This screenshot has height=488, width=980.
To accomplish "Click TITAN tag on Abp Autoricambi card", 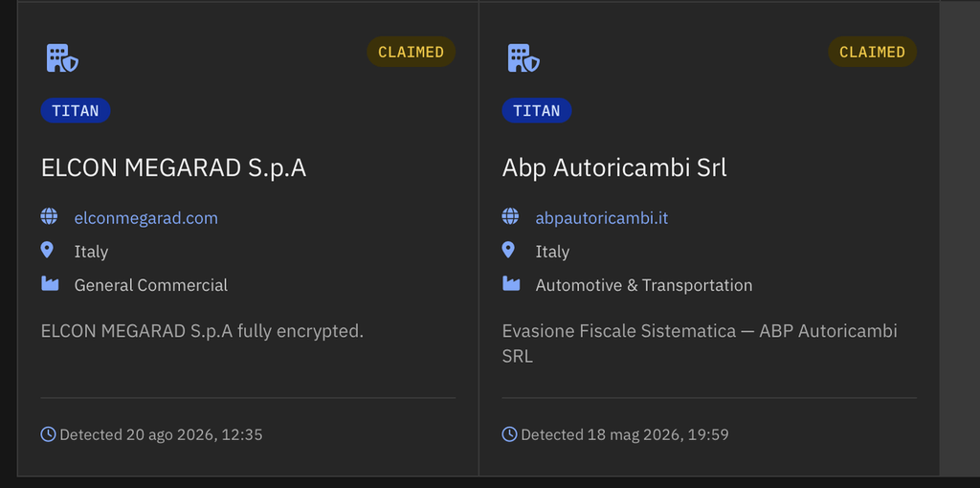I will coord(537,111).
